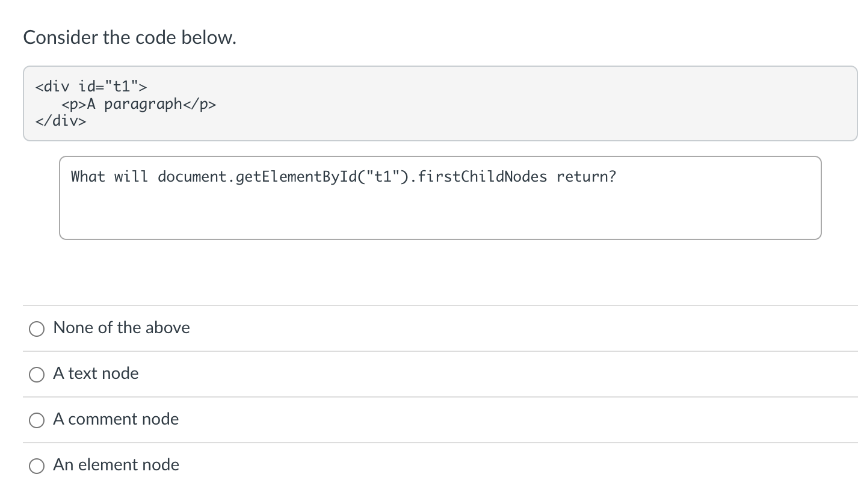858x504 pixels.
Task: Pick the "A comment node" radio button
Action: point(37,420)
